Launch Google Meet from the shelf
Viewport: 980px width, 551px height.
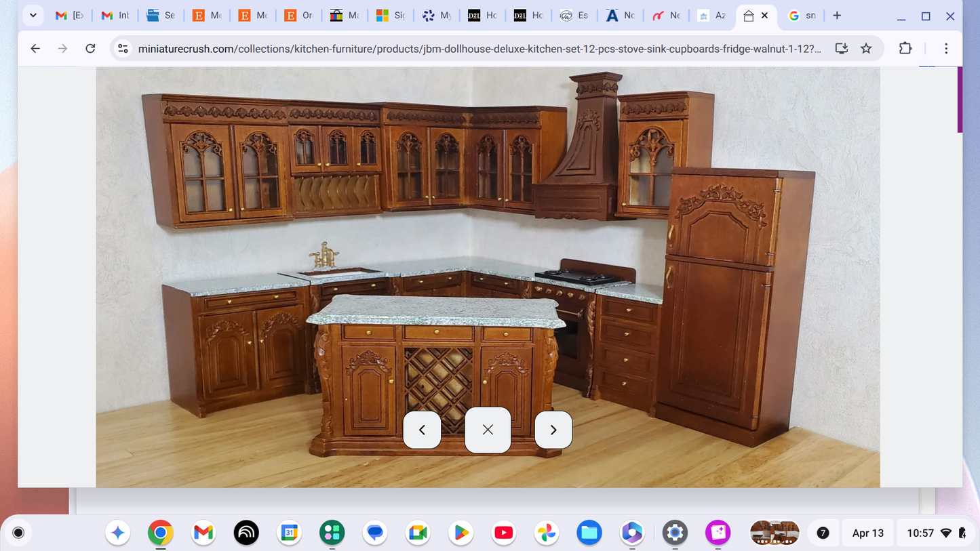(418, 533)
